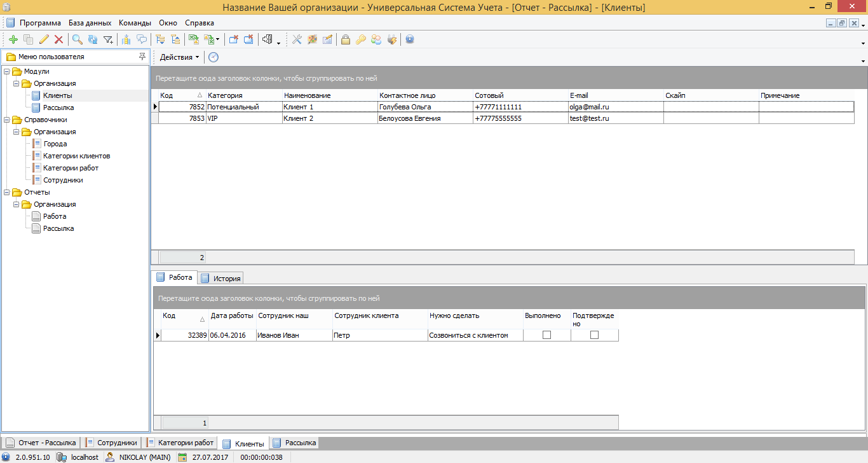The width and height of the screenshot is (868, 463).
Task: Click the pencil Edit record icon
Action: pyautogui.click(x=44, y=39)
